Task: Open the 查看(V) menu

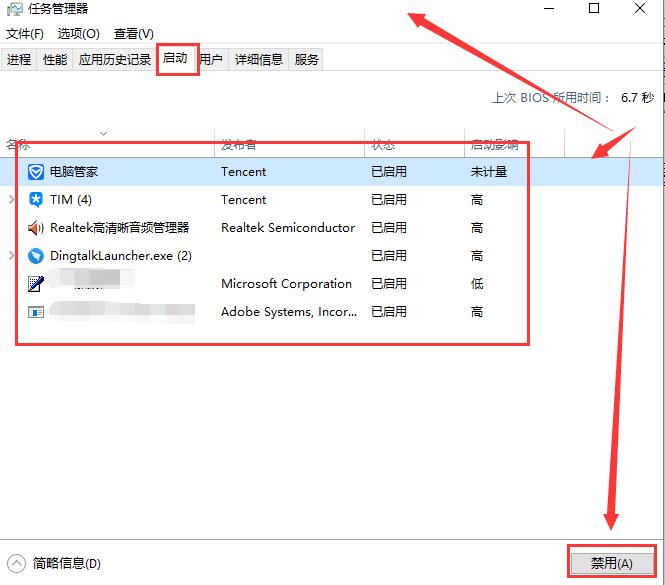Action: (x=133, y=34)
